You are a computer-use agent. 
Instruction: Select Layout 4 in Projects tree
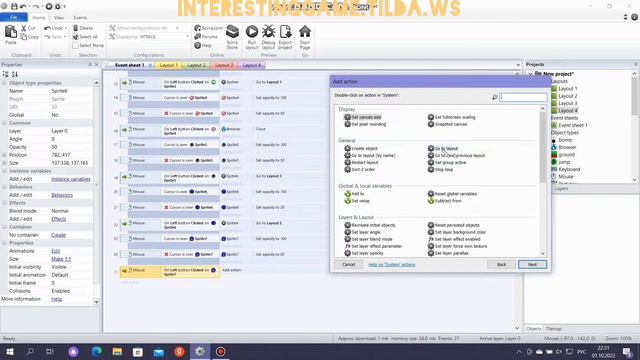click(x=567, y=111)
